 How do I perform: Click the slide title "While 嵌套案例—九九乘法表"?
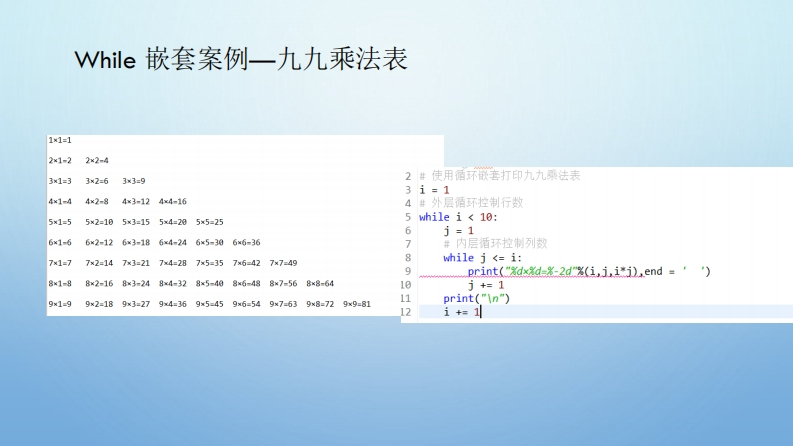coord(240,59)
